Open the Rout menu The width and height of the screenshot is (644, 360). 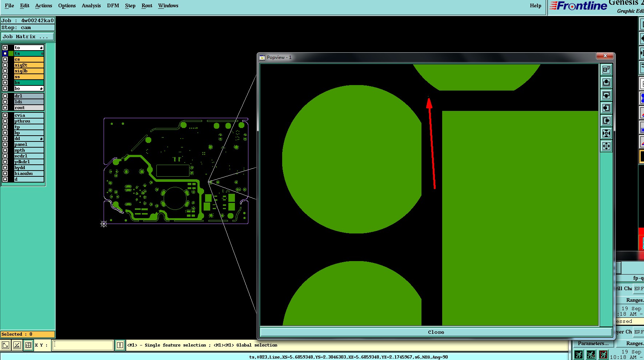pos(147,5)
